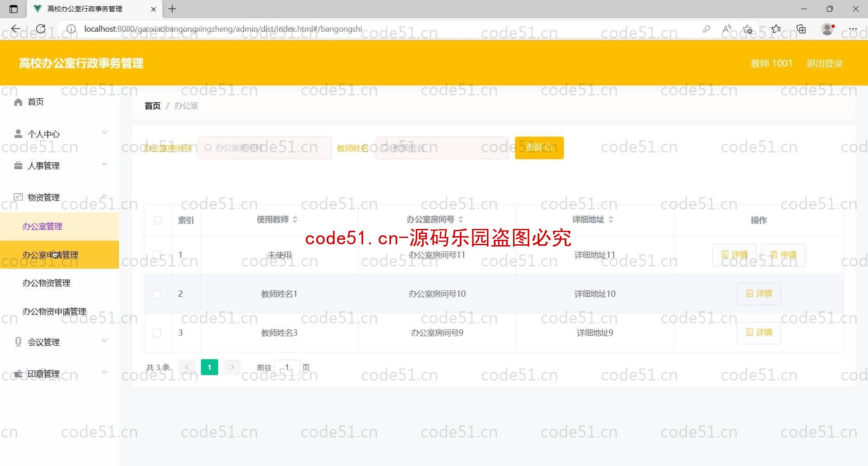Sort table by 办公室房间号 column arrows
Viewport: 868px width, 466px height.
coord(461,219)
